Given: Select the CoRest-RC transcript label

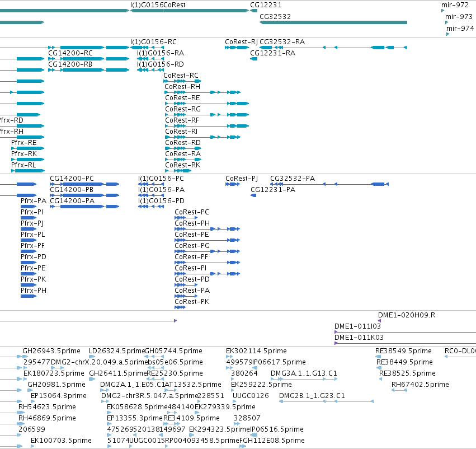Looking at the screenshot, I should point(181,76).
